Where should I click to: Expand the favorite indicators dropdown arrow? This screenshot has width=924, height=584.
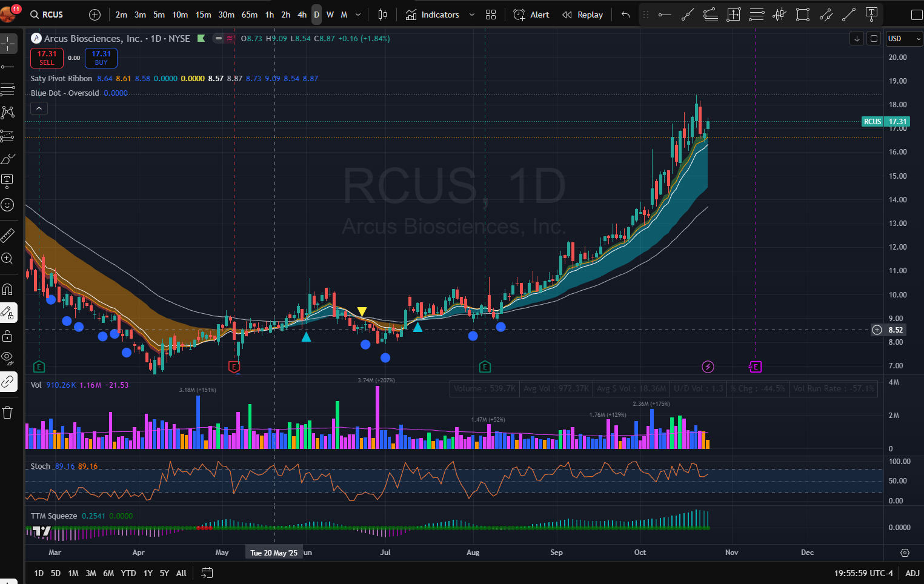(472, 15)
